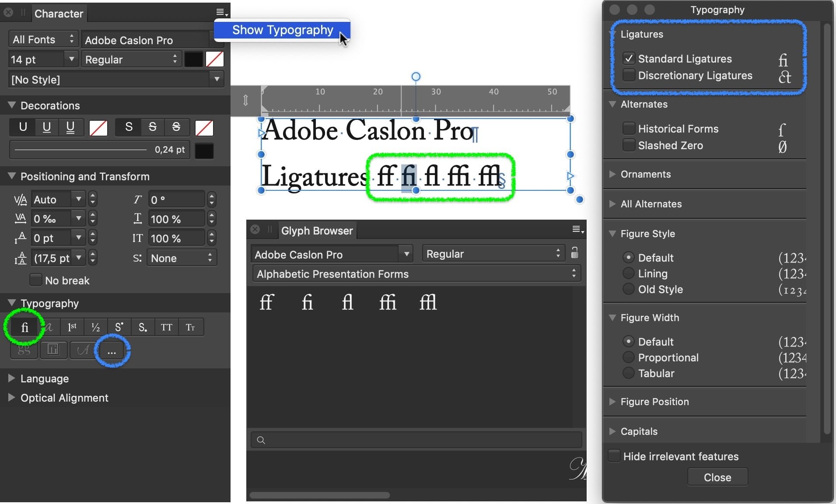The image size is (836, 504).
Task: Open the [No Style] character style dropdown
Action: click(x=217, y=79)
